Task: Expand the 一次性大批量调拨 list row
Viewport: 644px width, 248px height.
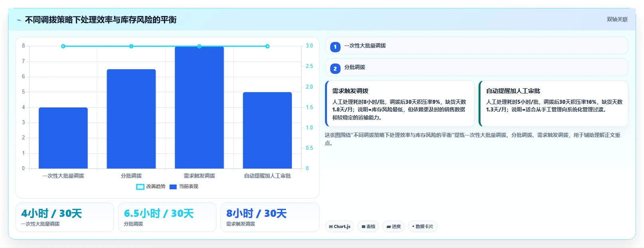Action: (477, 46)
